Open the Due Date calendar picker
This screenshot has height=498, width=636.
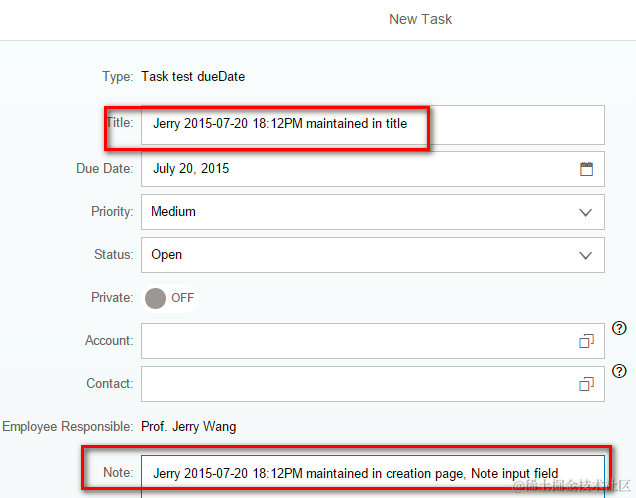click(586, 169)
